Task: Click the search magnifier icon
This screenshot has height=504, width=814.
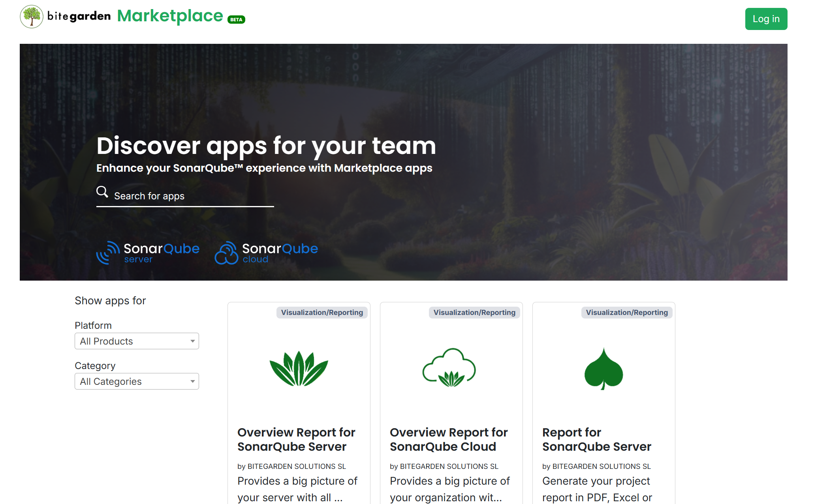Action: click(x=102, y=192)
